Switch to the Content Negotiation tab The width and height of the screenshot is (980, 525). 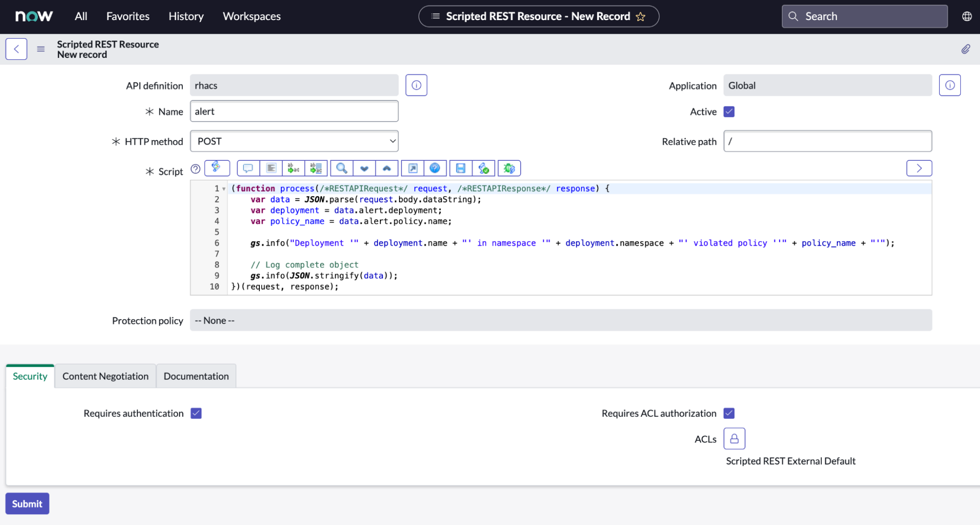click(105, 376)
